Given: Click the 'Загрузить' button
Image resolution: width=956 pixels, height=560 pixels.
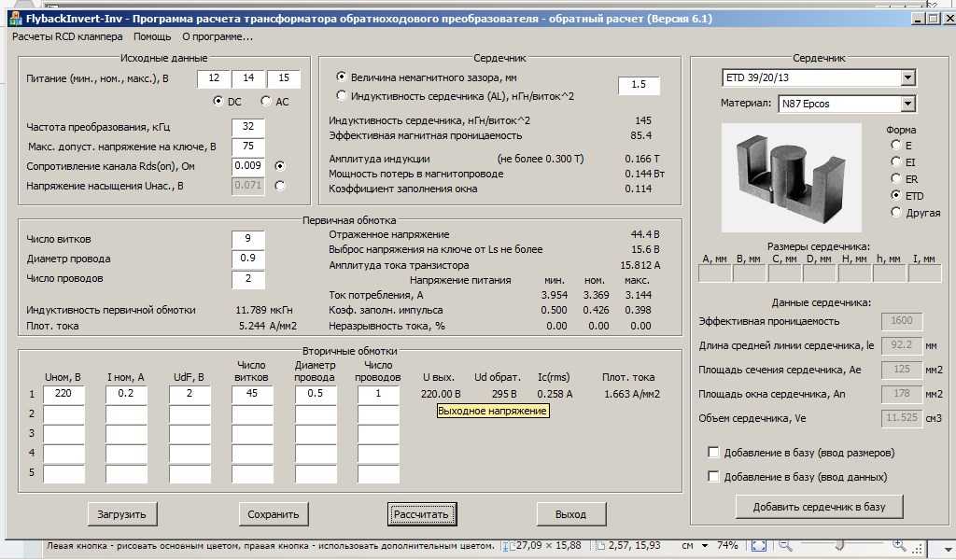Looking at the screenshot, I should [x=122, y=514].
